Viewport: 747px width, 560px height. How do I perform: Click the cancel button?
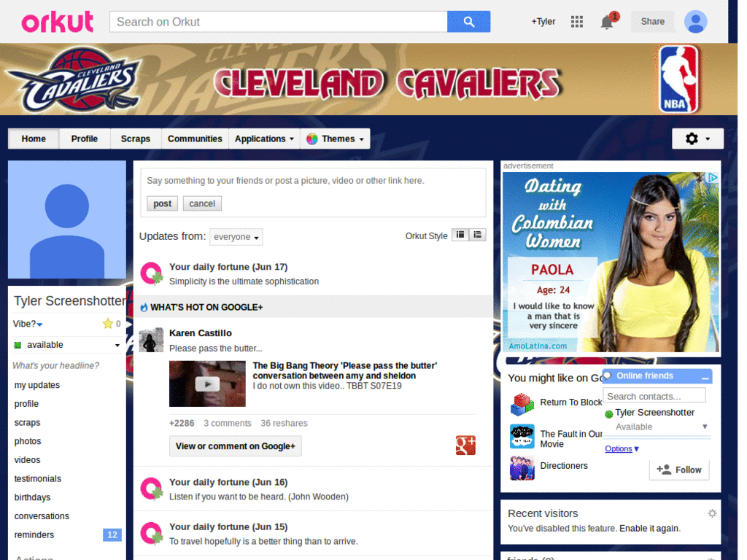pyautogui.click(x=202, y=204)
